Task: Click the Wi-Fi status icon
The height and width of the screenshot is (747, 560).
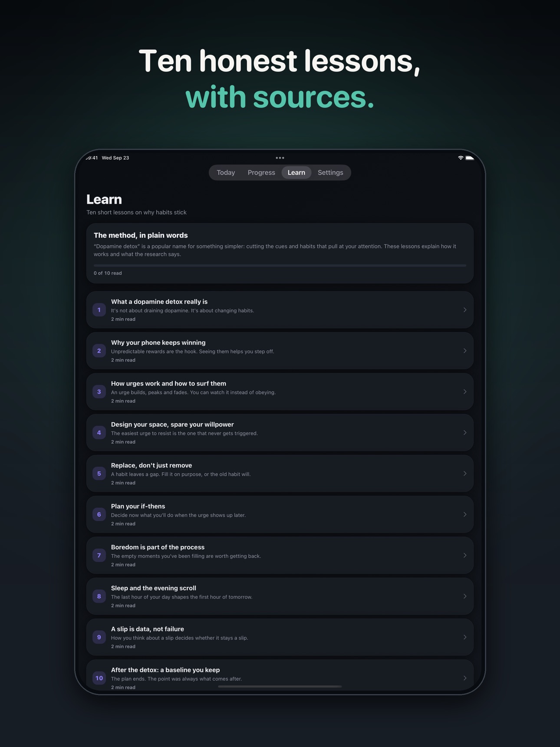Action: tap(461, 158)
